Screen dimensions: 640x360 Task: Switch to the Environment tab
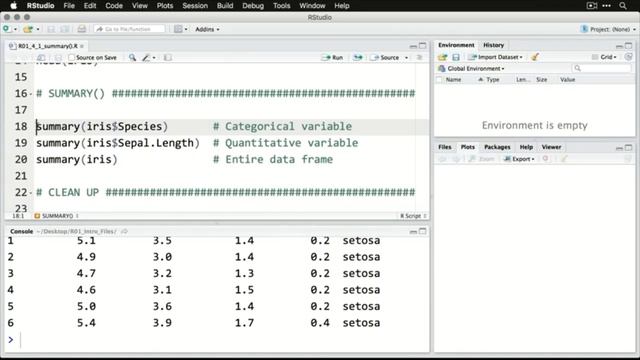point(456,45)
